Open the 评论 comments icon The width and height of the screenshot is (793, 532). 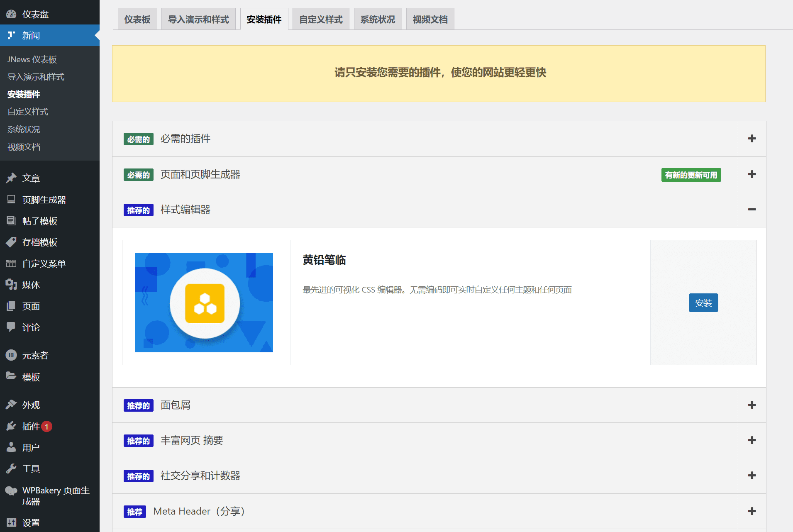[11, 327]
